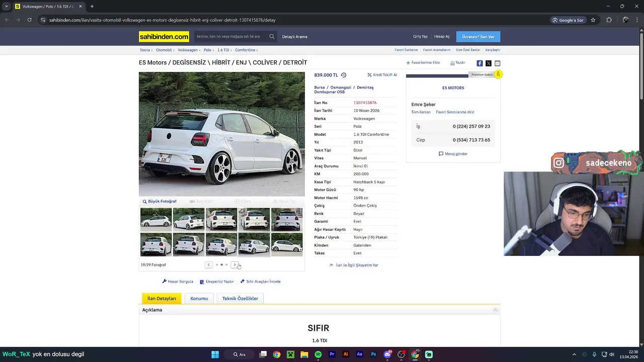644x362 pixels.
Task: Click the sahibinden.com logo
Action: [164, 37]
